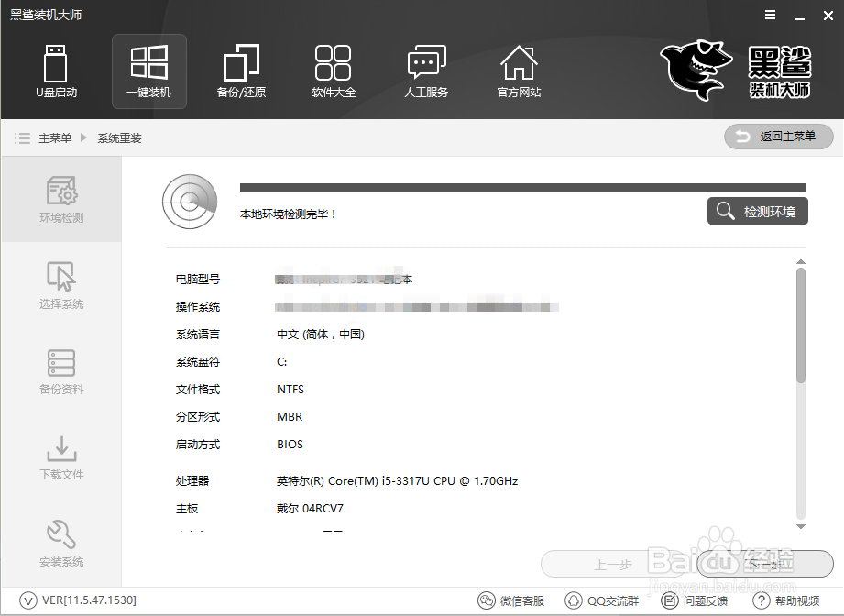Open the 一键装机 one-click install module

tap(148, 71)
